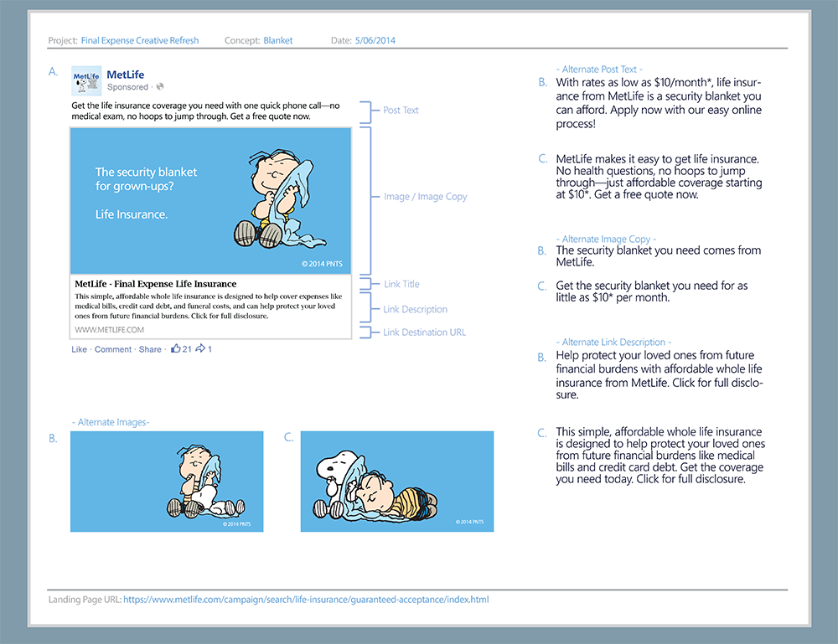Click option C description 'This simple, affordable whole life insurance'
The height and width of the screenshot is (644, 838).
660,456
